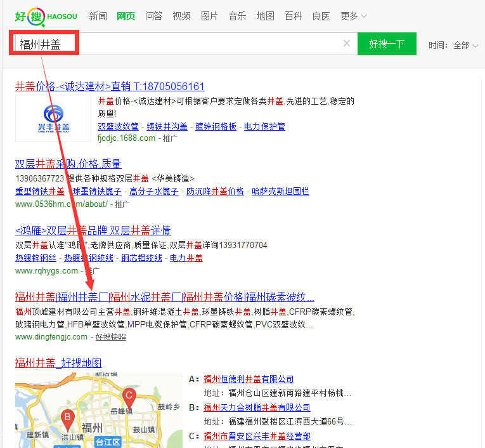
Task: Open the 重型铸铁井盖 sublink
Action: (40, 192)
